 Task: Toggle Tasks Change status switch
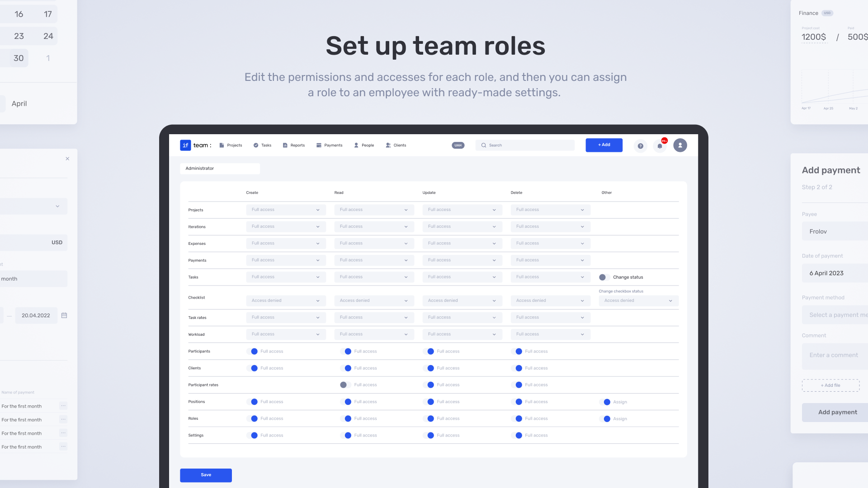click(604, 277)
